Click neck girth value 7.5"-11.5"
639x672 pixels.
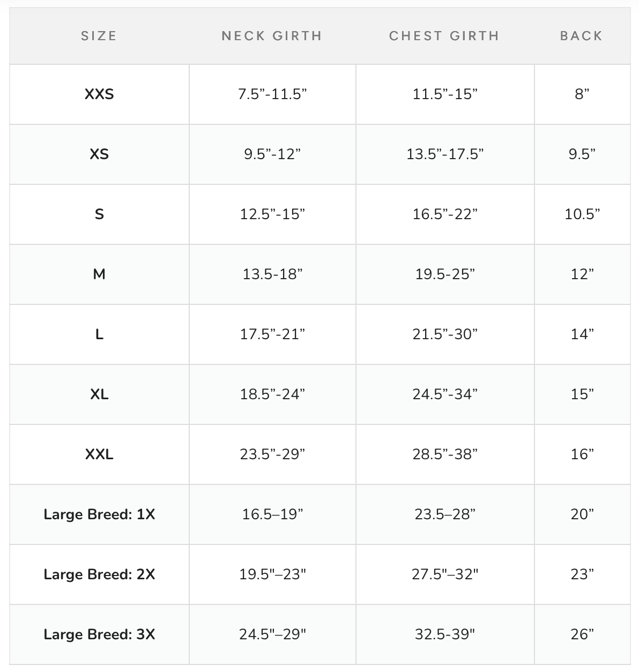[x=272, y=94]
